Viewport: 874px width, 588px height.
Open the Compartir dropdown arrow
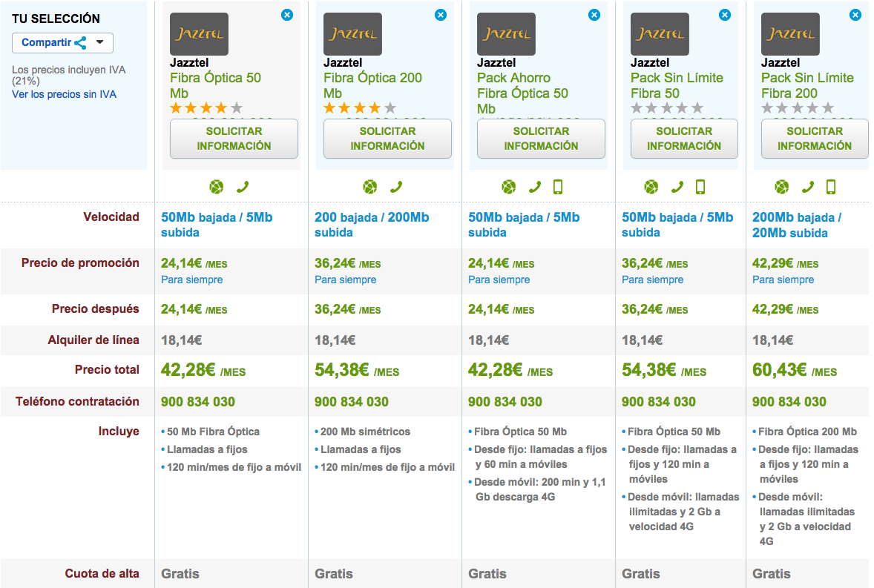click(x=99, y=42)
